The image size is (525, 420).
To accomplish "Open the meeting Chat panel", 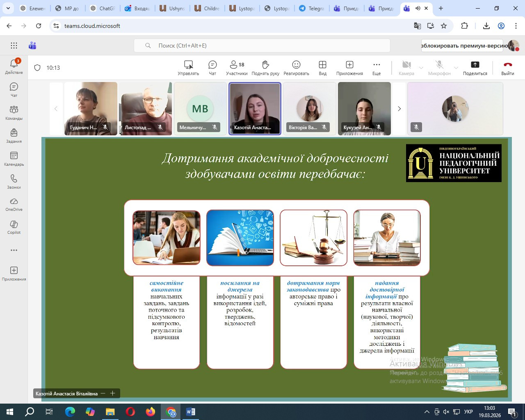I will (x=212, y=68).
